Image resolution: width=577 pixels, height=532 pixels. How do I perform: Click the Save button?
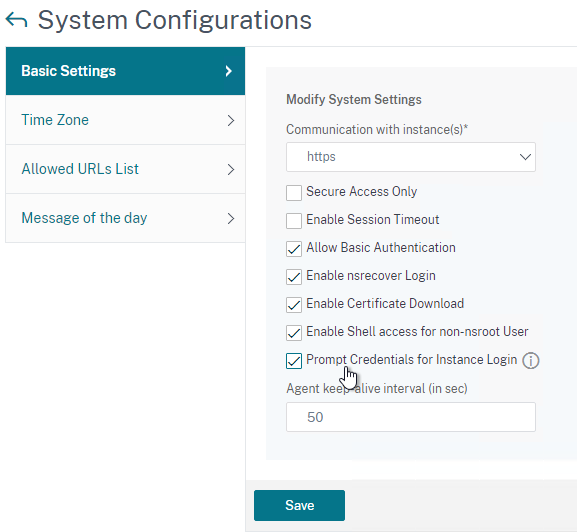pos(299,505)
